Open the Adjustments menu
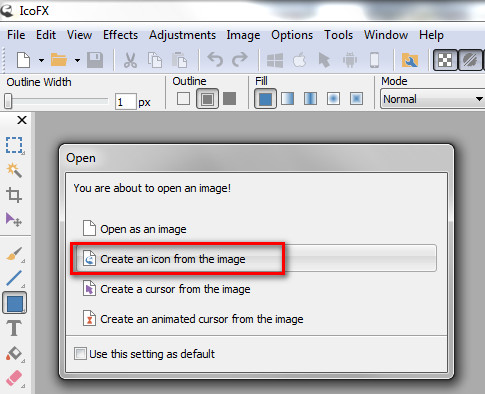Image resolution: width=485 pixels, height=394 pixels. click(182, 35)
